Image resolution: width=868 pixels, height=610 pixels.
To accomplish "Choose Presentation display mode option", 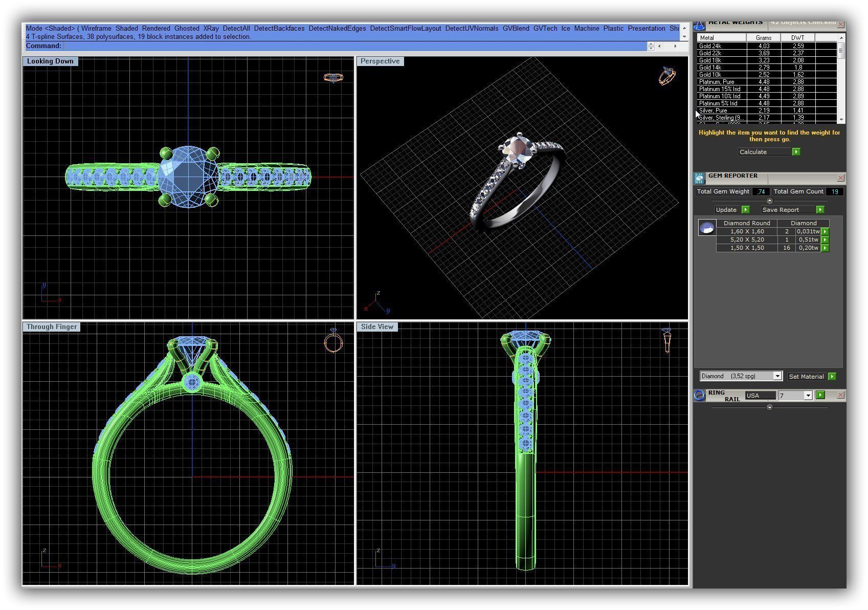I will (647, 29).
